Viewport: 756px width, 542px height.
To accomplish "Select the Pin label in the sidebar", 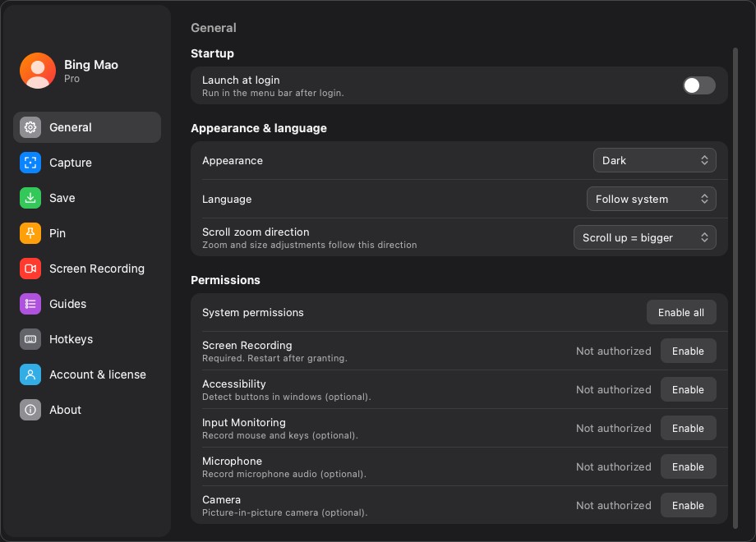I will click(58, 233).
